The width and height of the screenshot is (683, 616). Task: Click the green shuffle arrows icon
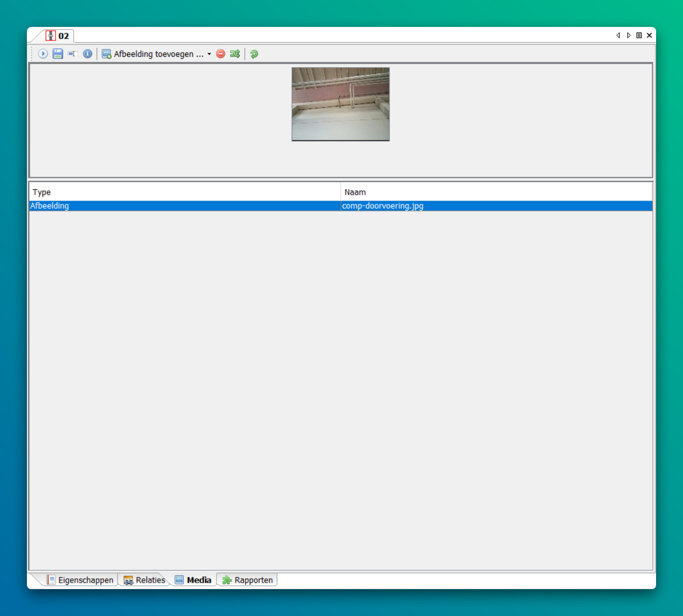(x=235, y=54)
